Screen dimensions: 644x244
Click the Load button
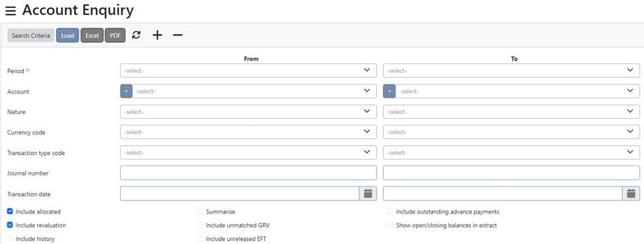(67, 35)
